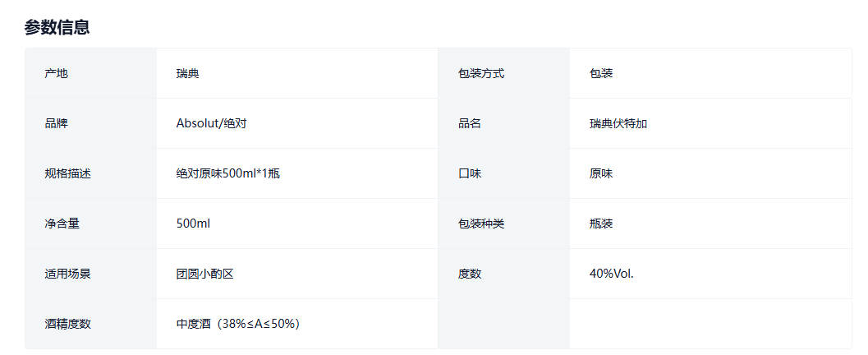Click the 参数信息 section heading
This screenshot has height=355, width=868.
click(57, 27)
